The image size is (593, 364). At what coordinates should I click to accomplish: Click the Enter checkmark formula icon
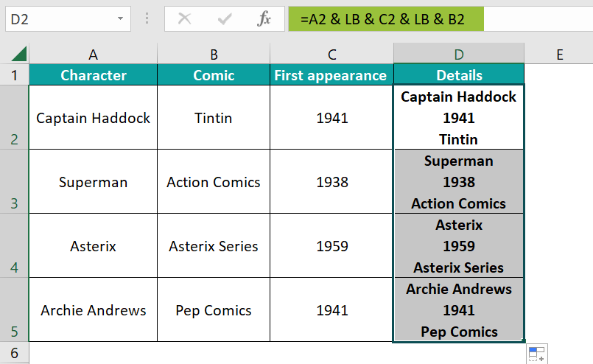(x=225, y=18)
